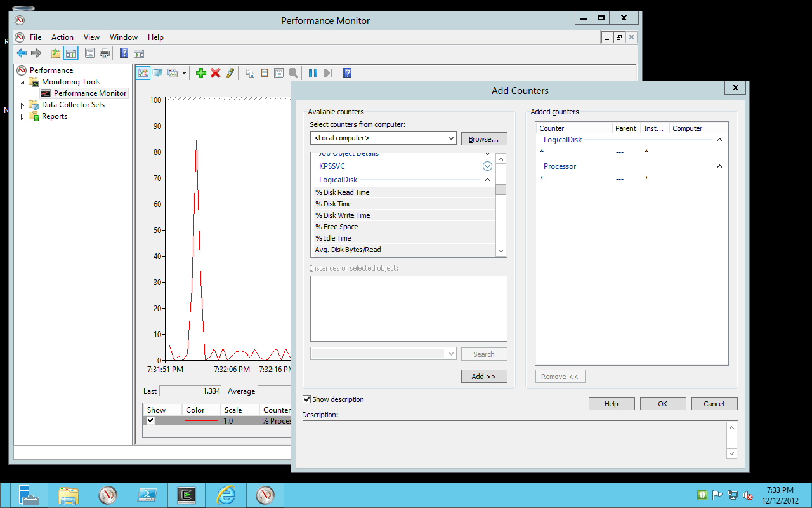Collapse Processor group in Added counters
The width and height of the screenshot is (812, 508).
click(x=719, y=166)
